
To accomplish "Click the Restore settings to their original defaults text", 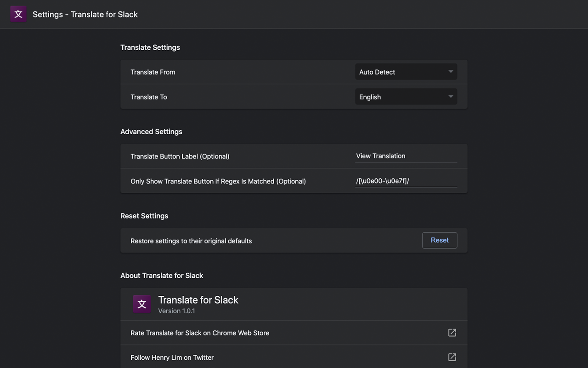I will pos(191,241).
